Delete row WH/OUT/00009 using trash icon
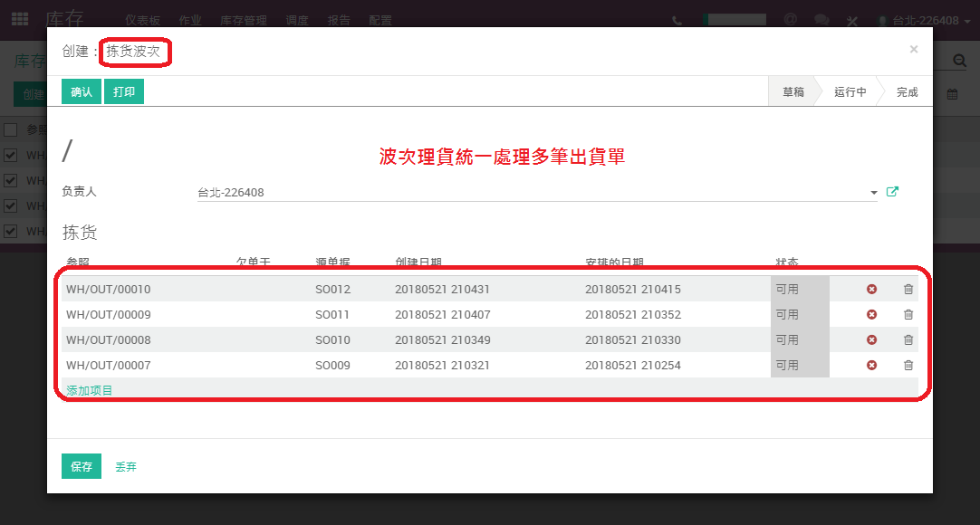The image size is (980, 525). (908, 315)
